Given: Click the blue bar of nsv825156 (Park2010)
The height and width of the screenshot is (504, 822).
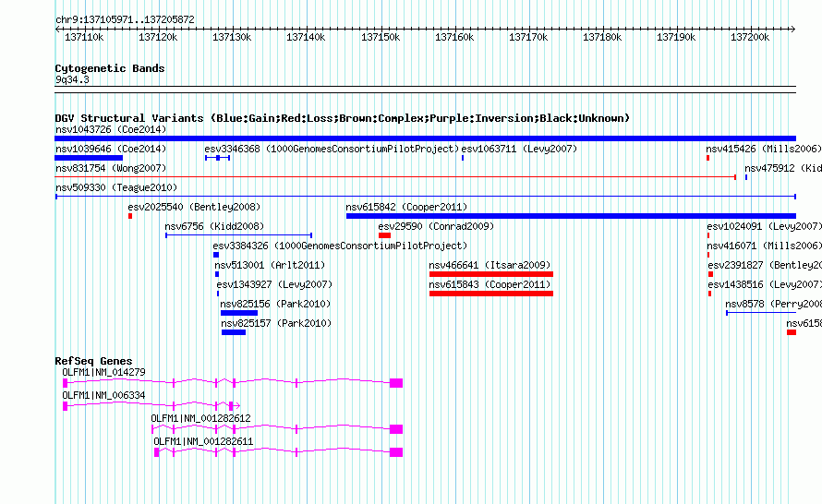Looking at the screenshot, I should click(239, 313).
